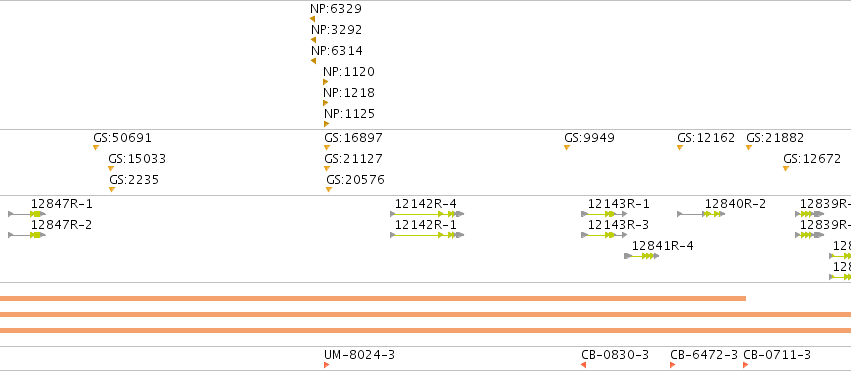Click the bottom orange span bar
The width and height of the screenshot is (851, 371).
click(x=426, y=330)
